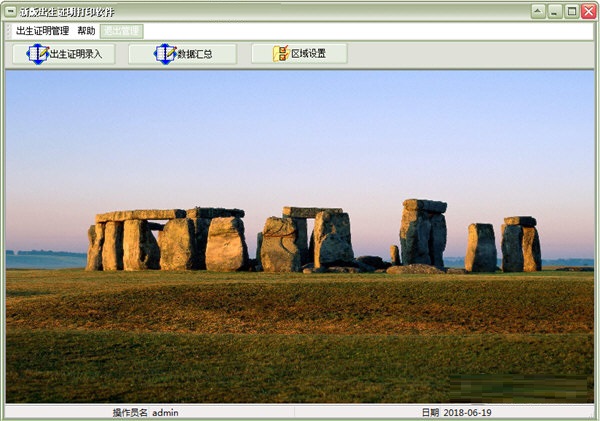Click the date 2018-06-19 in status bar

(x=468, y=413)
